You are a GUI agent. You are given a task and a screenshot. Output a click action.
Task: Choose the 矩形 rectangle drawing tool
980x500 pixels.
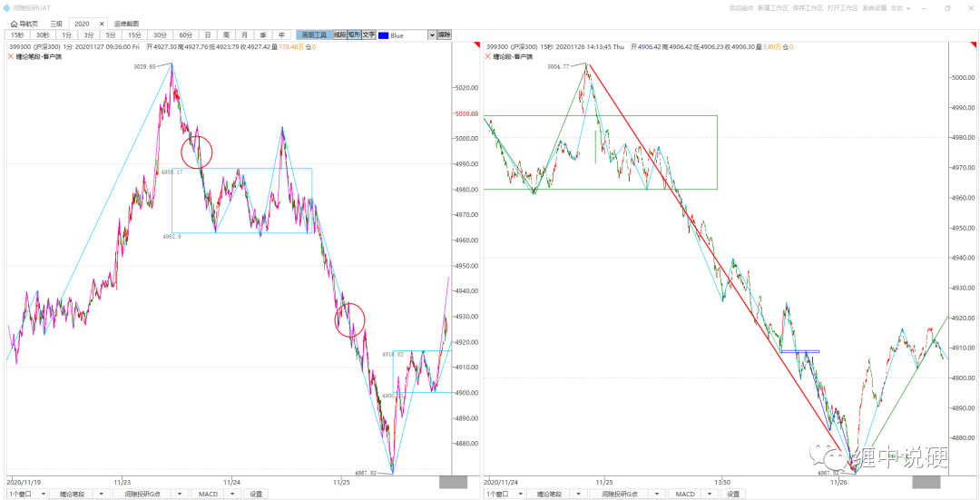pyautogui.click(x=354, y=35)
